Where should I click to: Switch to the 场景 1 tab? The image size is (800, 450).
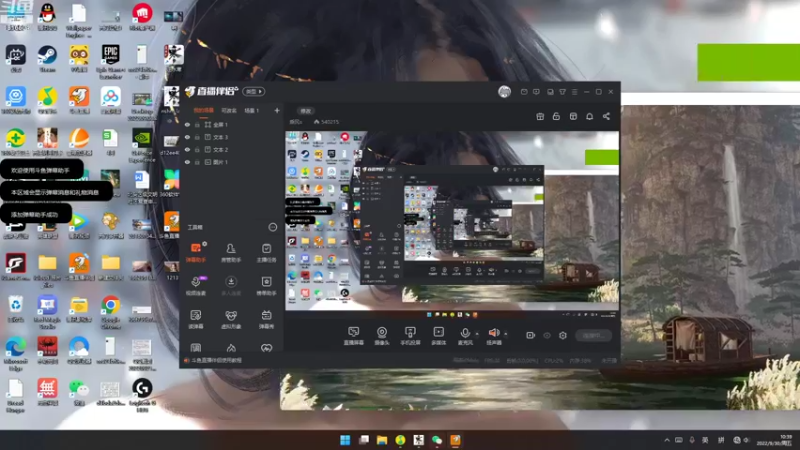[252, 111]
